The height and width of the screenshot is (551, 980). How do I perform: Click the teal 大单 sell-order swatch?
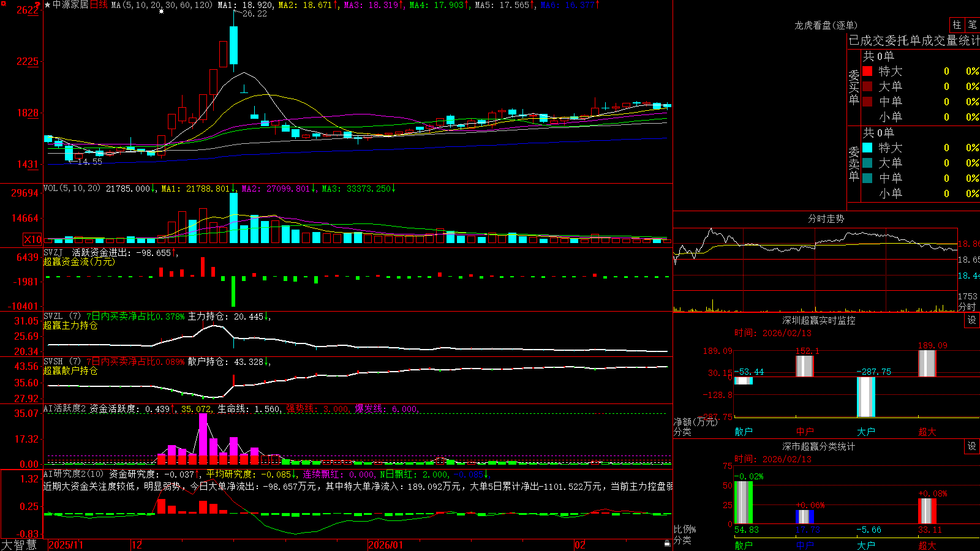point(867,163)
